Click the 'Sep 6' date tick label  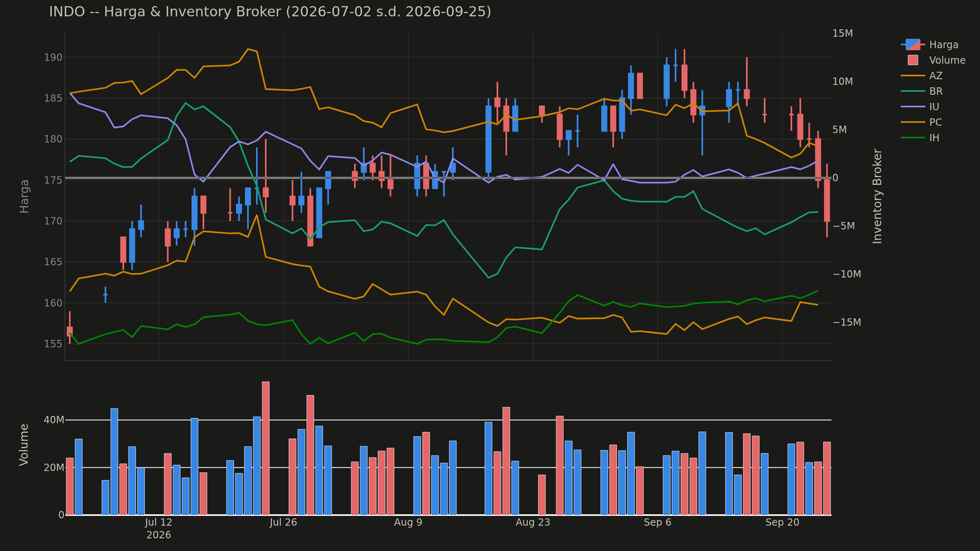pyautogui.click(x=658, y=522)
